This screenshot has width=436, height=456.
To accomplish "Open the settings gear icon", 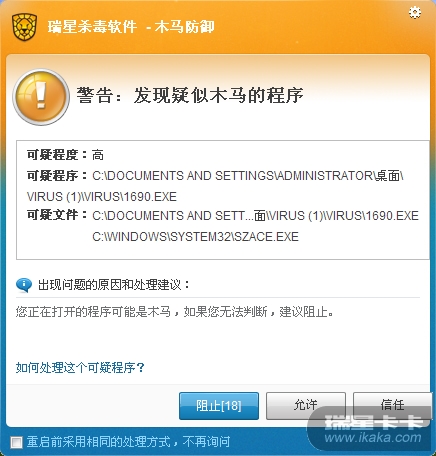I will pyautogui.click(x=415, y=12).
